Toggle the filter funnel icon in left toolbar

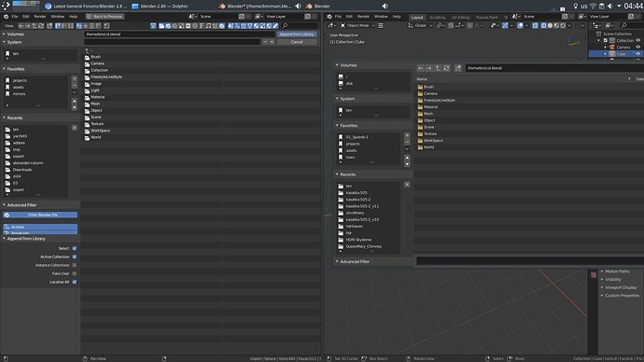(153, 25)
